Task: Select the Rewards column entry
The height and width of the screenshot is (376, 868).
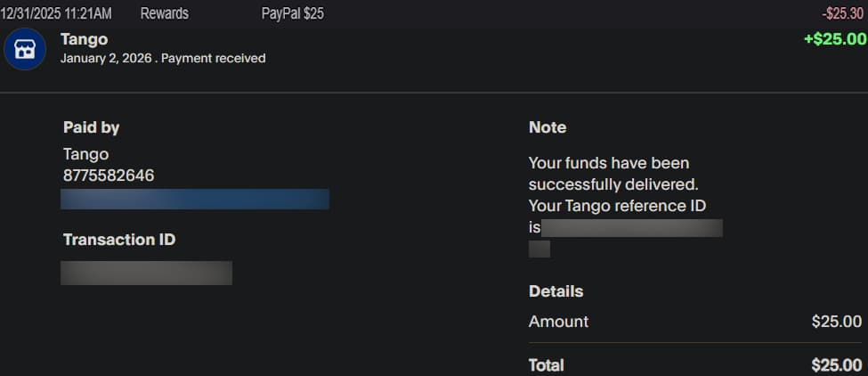Action: [x=165, y=13]
